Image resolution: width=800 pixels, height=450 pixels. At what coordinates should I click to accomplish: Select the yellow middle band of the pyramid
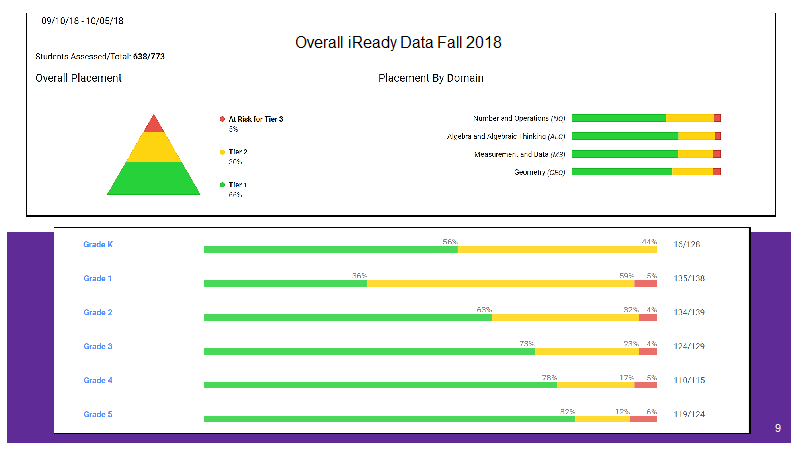point(154,147)
